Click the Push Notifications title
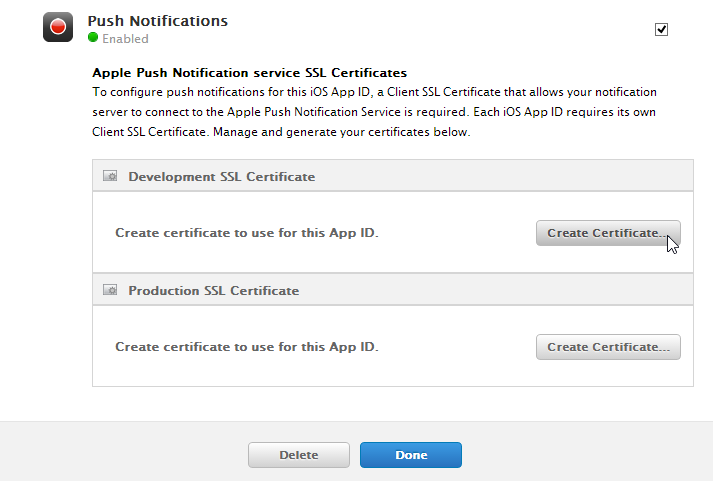The width and height of the screenshot is (713, 481). [158, 21]
